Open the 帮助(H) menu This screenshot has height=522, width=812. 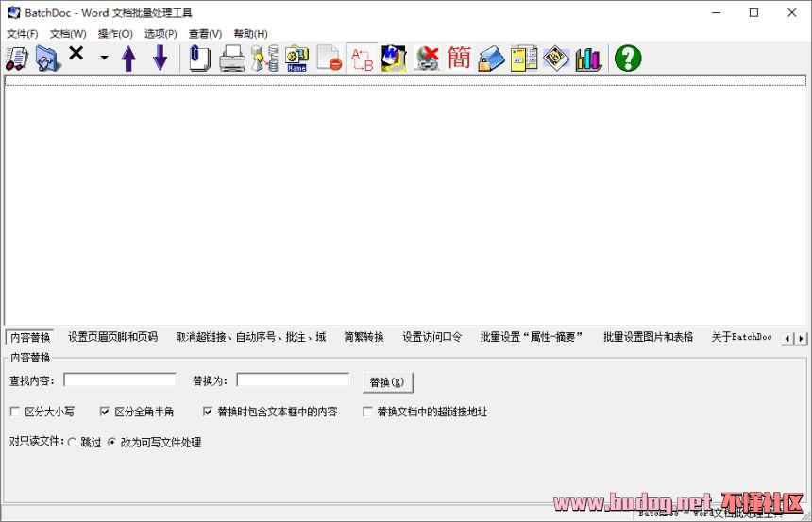click(x=250, y=34)
